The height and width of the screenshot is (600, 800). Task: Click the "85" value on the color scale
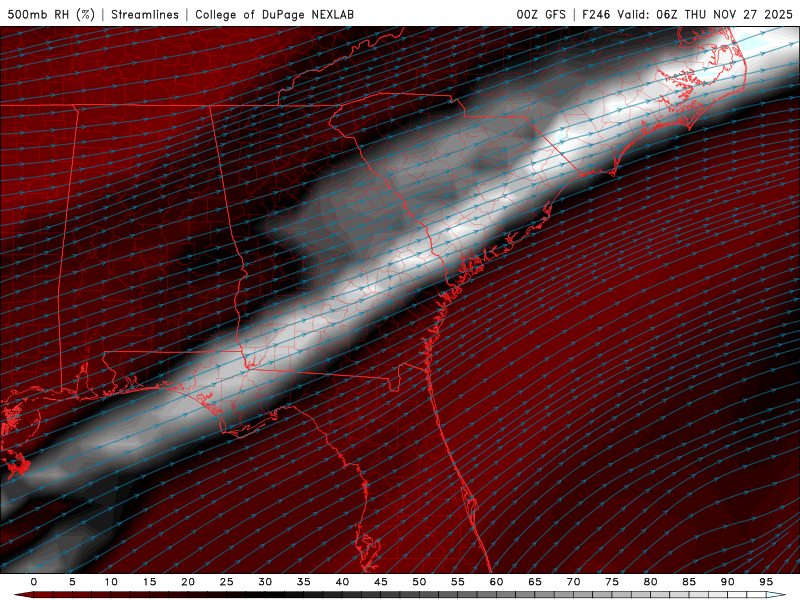pyautogui.click(x=689, y=582)
